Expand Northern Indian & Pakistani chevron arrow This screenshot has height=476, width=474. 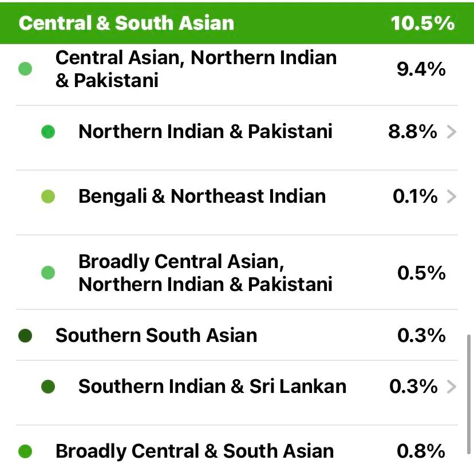(452, 132)
